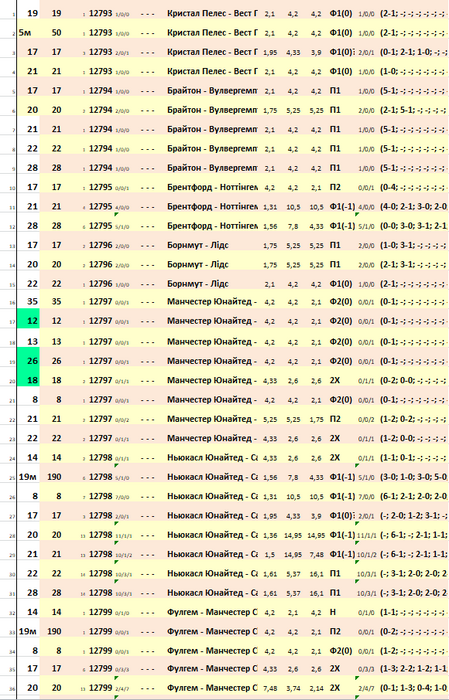Select the П1 cell in row 30
Screen dimensions: 449x700
[x=335, y=574]
